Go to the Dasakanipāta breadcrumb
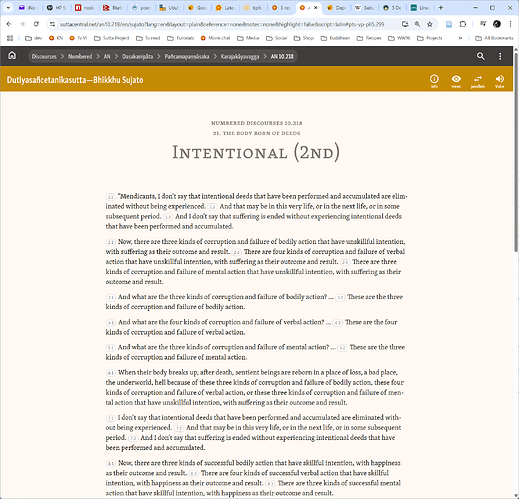 137,56
